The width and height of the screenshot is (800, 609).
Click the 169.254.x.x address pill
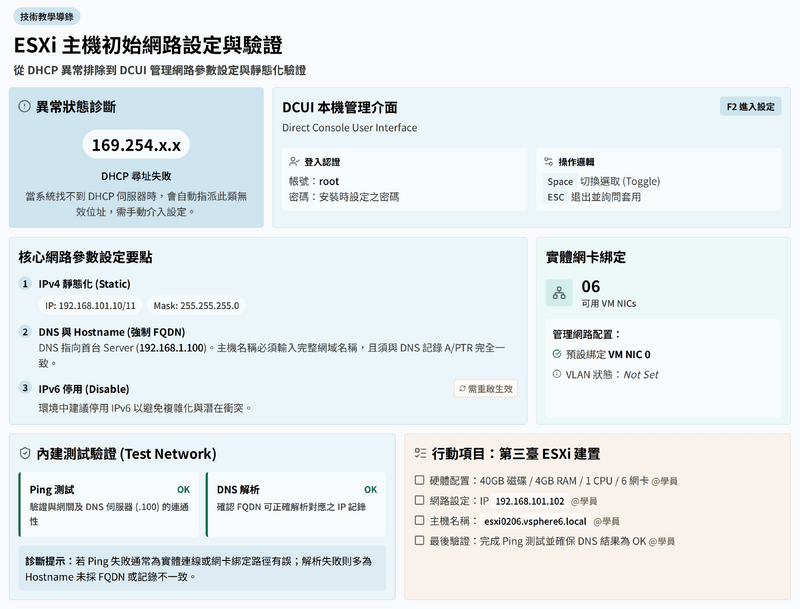coord(136,145)
